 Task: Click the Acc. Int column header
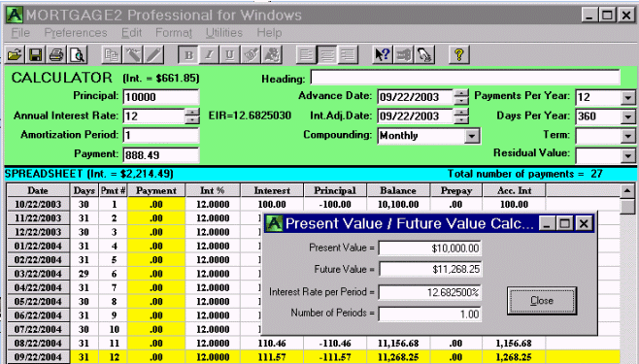point(514,190)
